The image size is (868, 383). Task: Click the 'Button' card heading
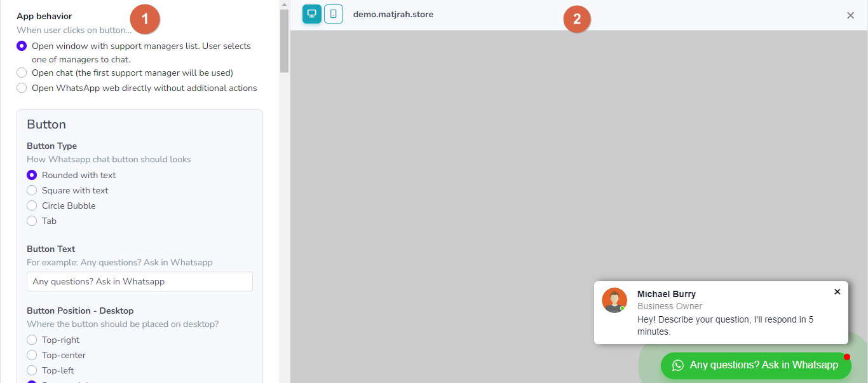click(x=46, y=124)
